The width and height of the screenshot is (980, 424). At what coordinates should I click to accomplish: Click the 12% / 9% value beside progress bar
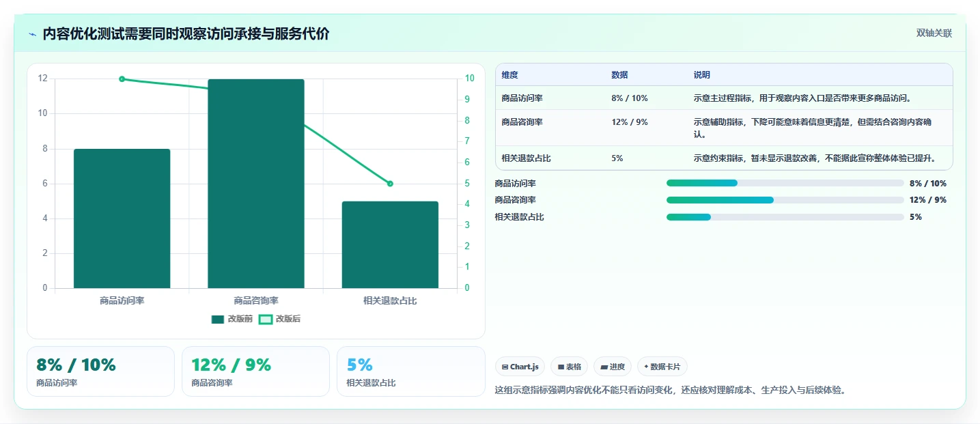point(928,200)
